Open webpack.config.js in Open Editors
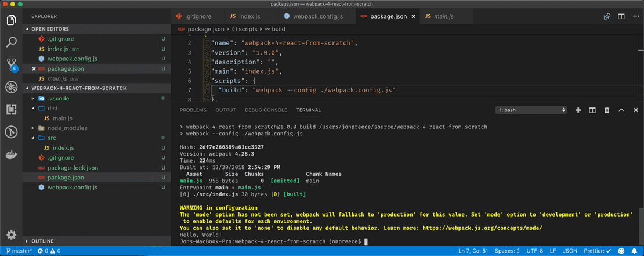 96,59
